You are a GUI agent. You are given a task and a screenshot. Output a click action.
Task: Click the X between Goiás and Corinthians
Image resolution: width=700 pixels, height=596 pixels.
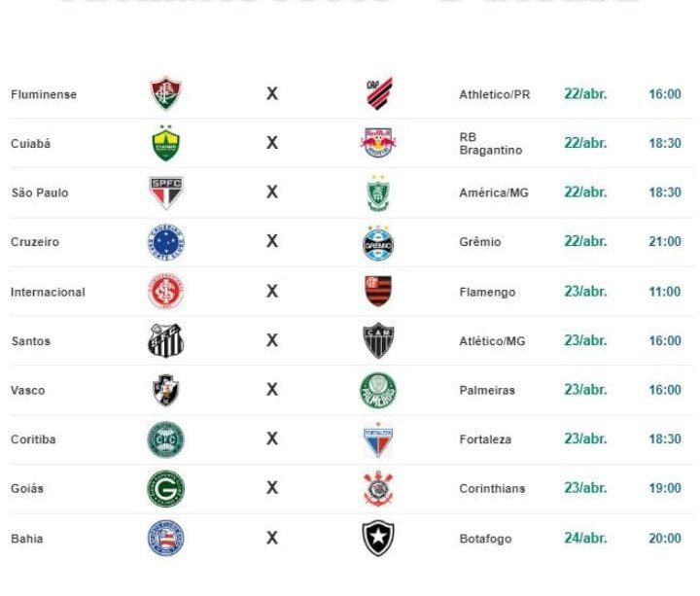pos(272,488)
